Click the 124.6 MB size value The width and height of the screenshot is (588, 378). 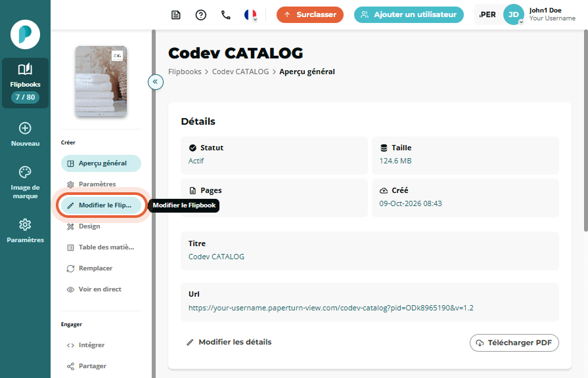[396, 161]
